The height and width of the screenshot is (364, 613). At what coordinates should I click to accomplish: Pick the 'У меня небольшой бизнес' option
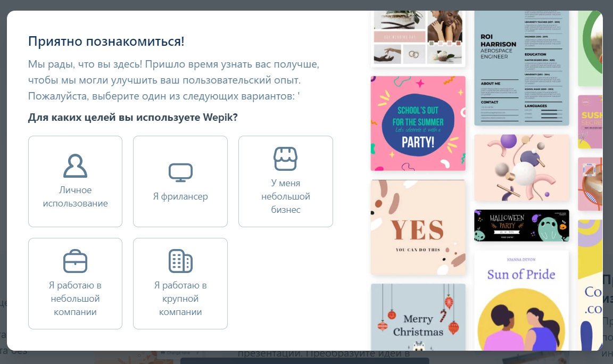tap(285, 181)
